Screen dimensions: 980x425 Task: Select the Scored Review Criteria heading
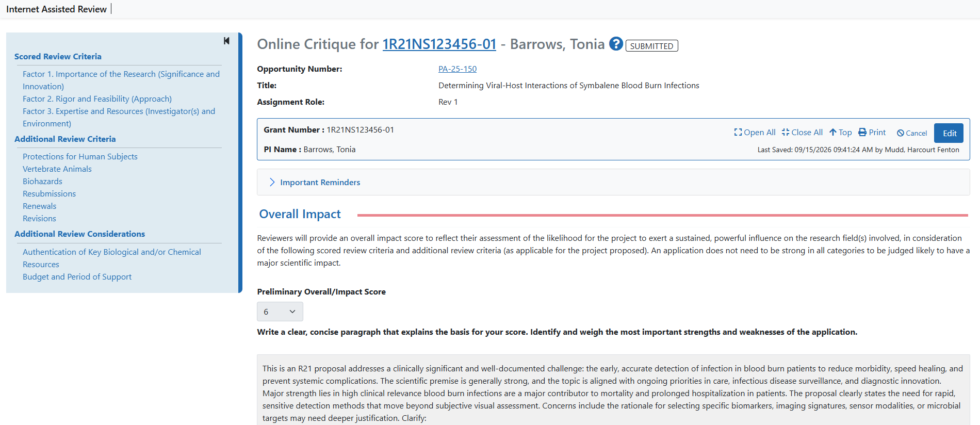58,57
